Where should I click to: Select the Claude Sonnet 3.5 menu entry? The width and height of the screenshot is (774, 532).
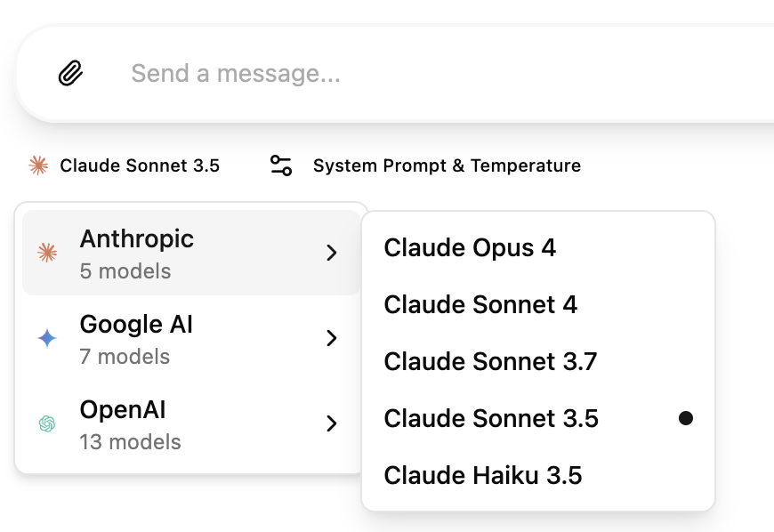click(x=491, y=418)
